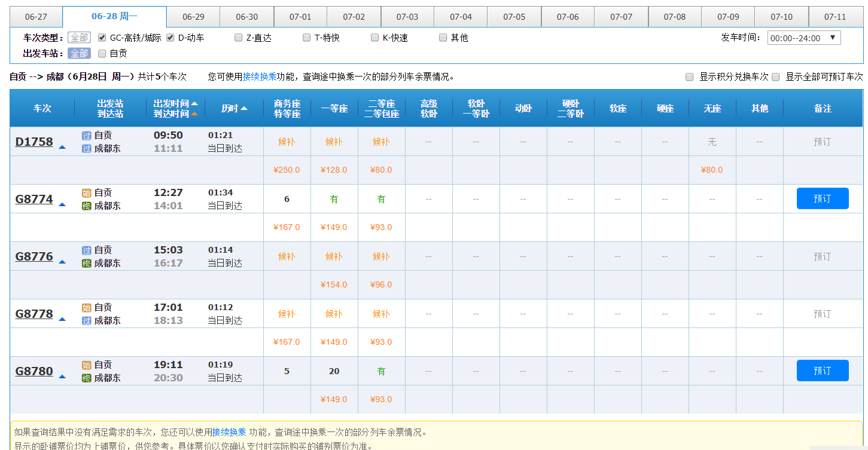Click origin station icon for G8774
The image size is (868, 450).
pos(87,193)
